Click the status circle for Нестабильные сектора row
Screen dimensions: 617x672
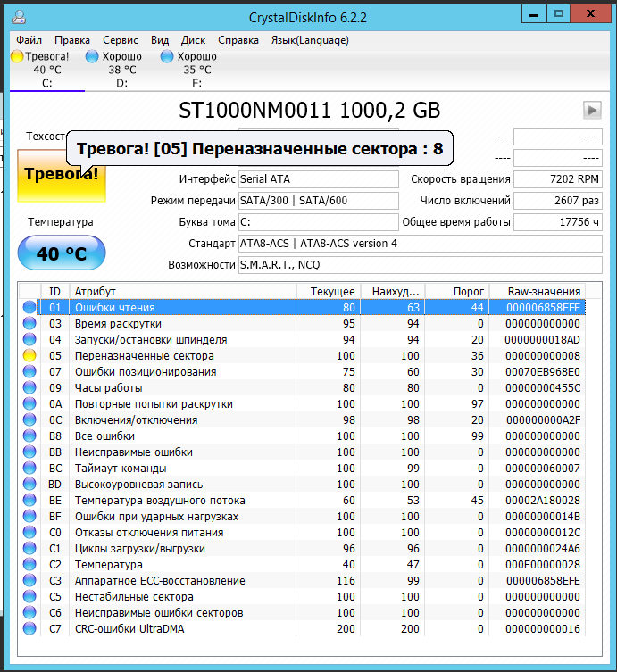[29, 596]
